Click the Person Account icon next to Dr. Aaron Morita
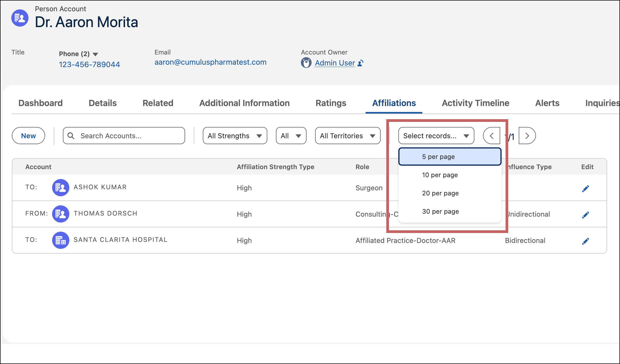 click(20, 18)
